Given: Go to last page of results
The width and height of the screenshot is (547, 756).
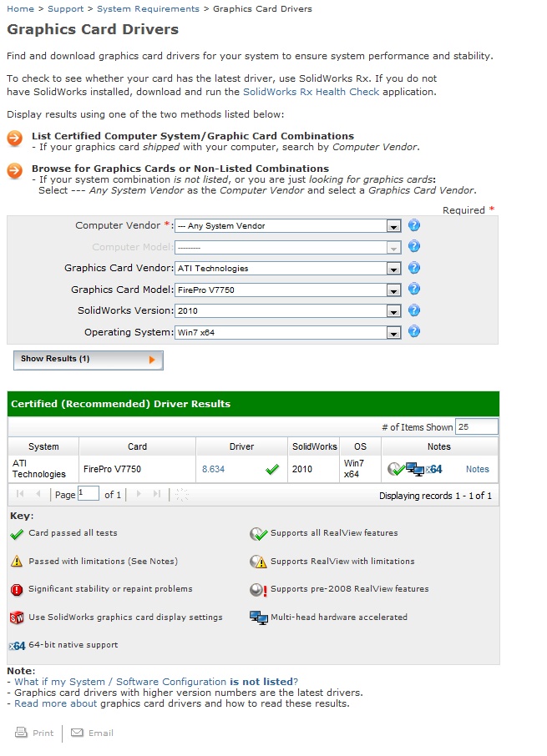Looking at the screenshot, I should pos(157,494).
